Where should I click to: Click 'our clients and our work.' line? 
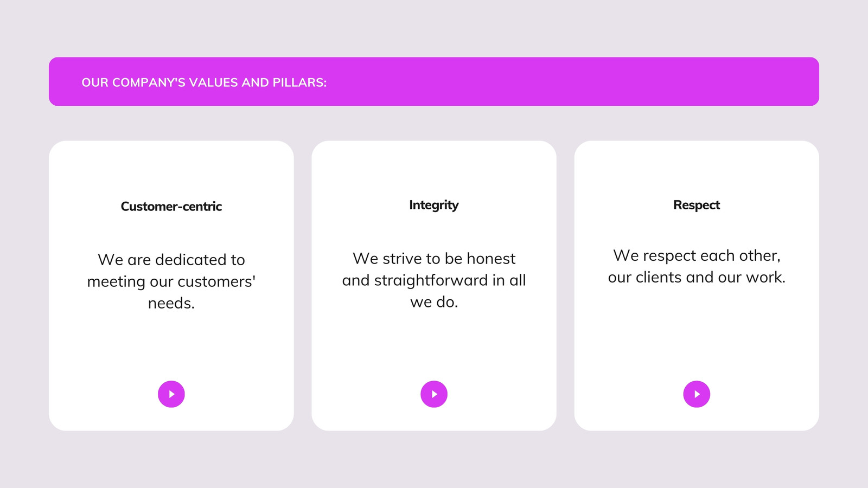pyautogui.click(x=697, y=278)
